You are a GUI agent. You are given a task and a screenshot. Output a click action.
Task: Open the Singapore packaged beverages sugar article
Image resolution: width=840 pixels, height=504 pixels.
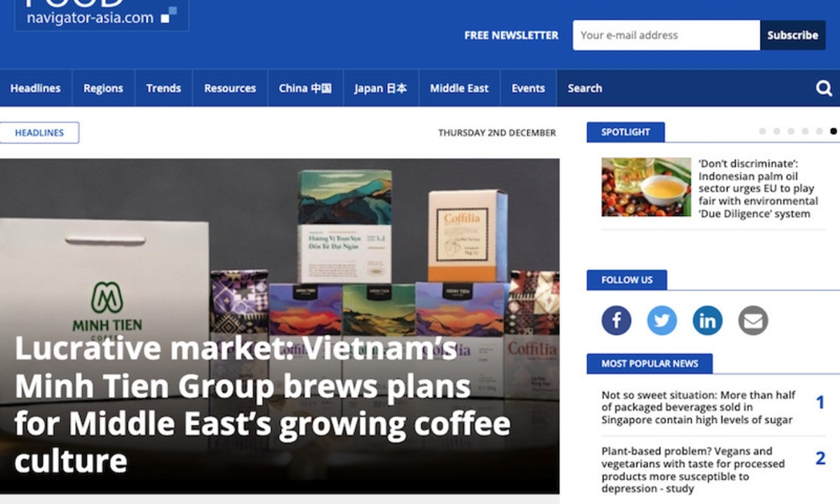click(698, 407)
